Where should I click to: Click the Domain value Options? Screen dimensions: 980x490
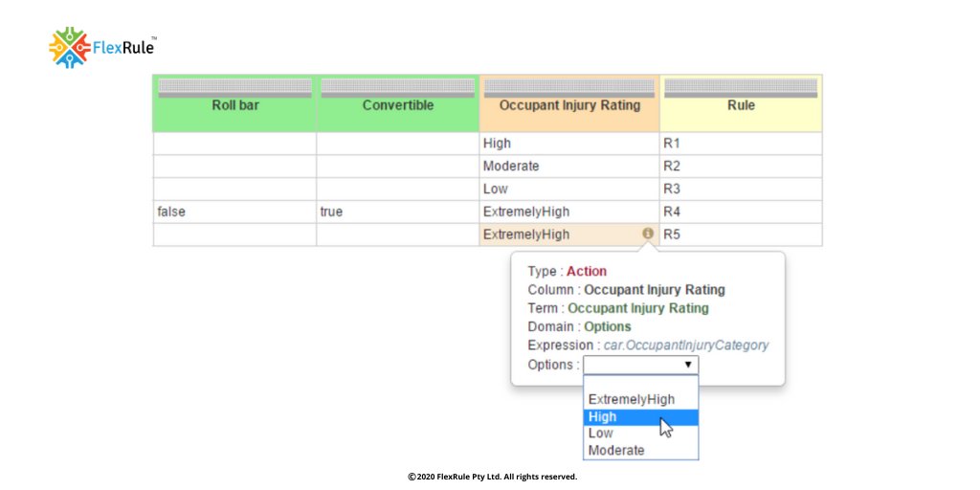click(x=608, y=326)
